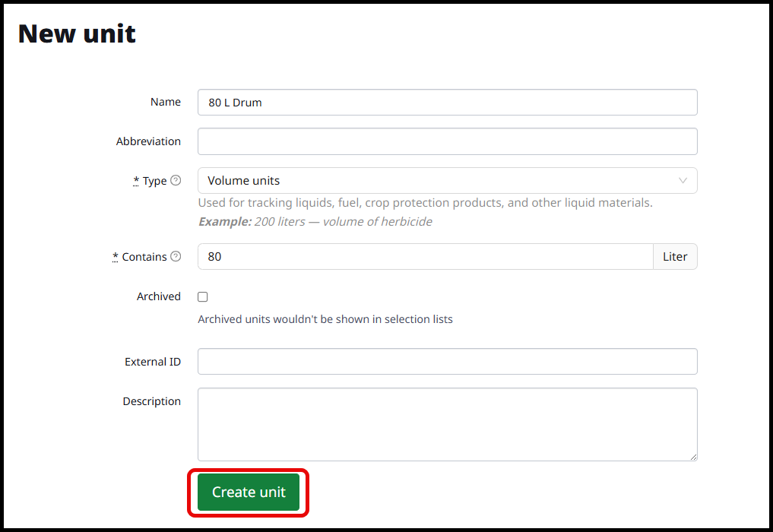The image size is (773, 532).
Task: Click inside the Description text area
Action: click(x=447, y=424)
